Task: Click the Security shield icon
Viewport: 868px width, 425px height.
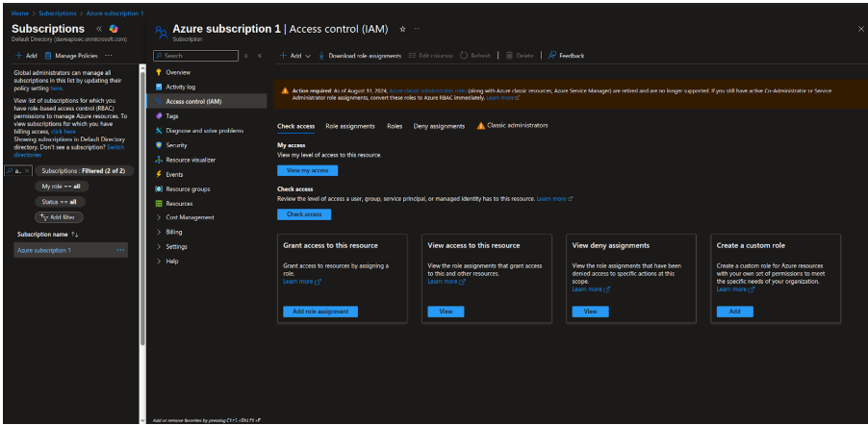Action: point(159,145)
